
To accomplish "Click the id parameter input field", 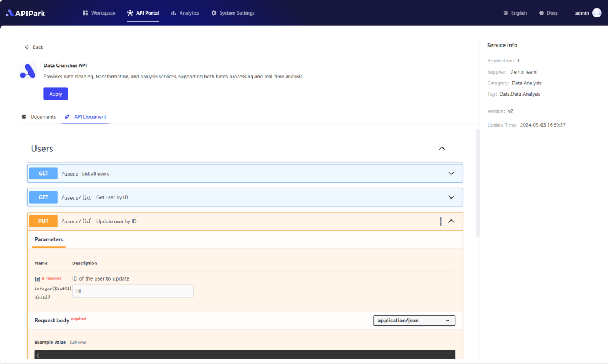I will 132,291.
